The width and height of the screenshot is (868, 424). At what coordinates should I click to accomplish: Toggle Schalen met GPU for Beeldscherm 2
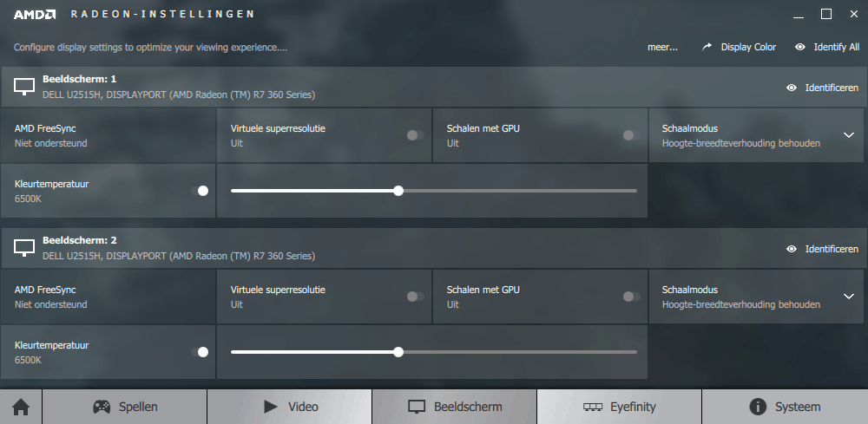coord(631,297)
